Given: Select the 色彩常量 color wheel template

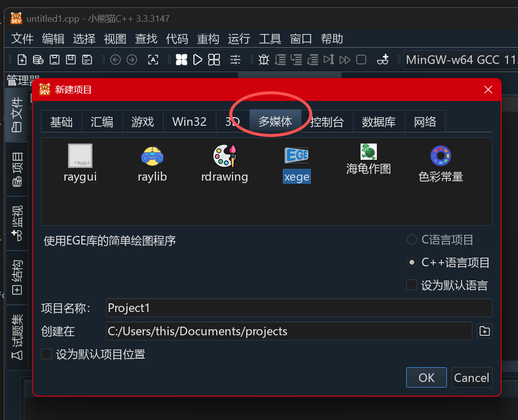Looking at the screenshot, I should pyautogui.click(x=441, y=163).
